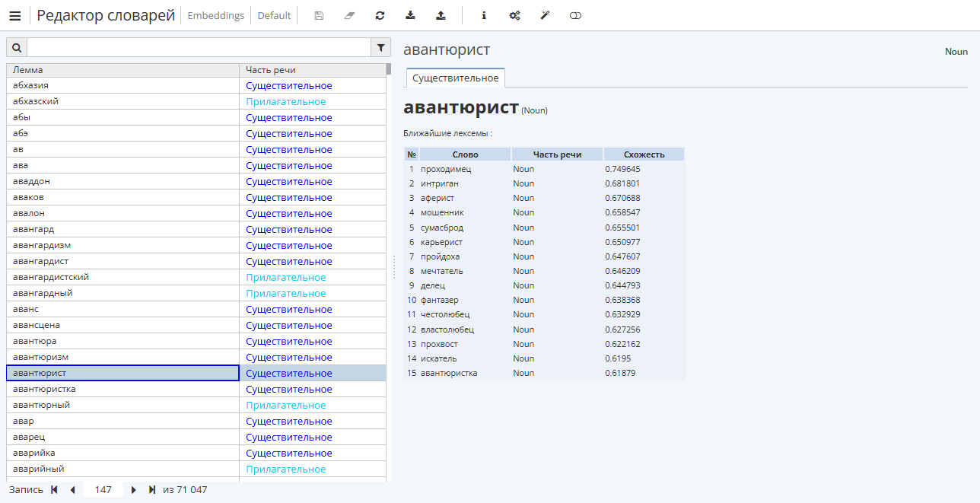Click the vertical splitter handle between panels
The image size is (980, 503).
394,267
